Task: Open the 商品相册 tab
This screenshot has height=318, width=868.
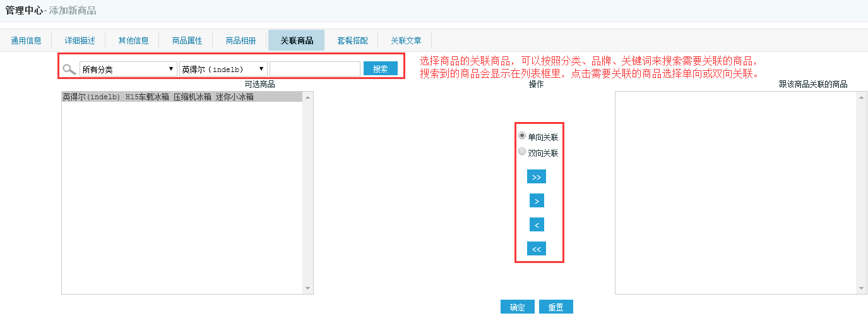Action: pyautogui.click(x=241, y=40)
